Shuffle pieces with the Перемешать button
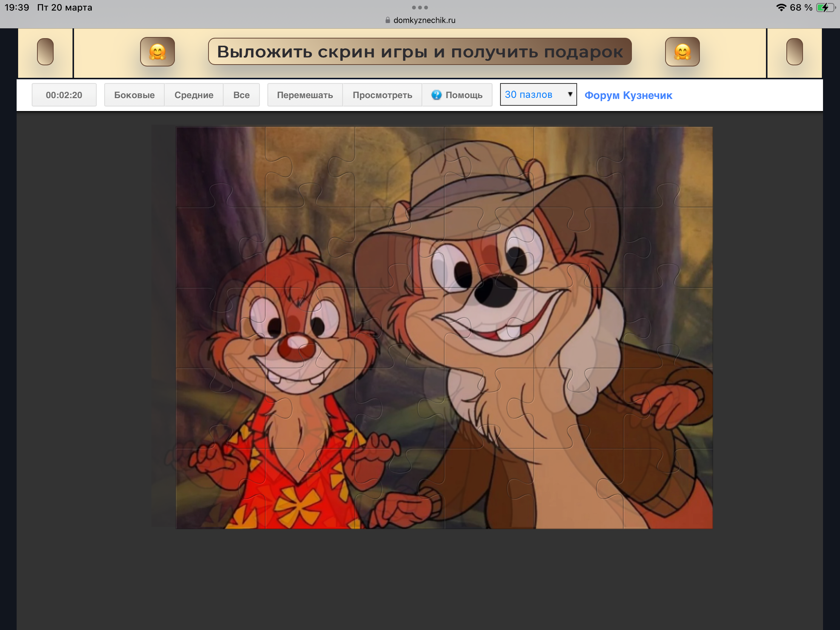The width and height of the screenshot is (840, 630). click(304, 95)
